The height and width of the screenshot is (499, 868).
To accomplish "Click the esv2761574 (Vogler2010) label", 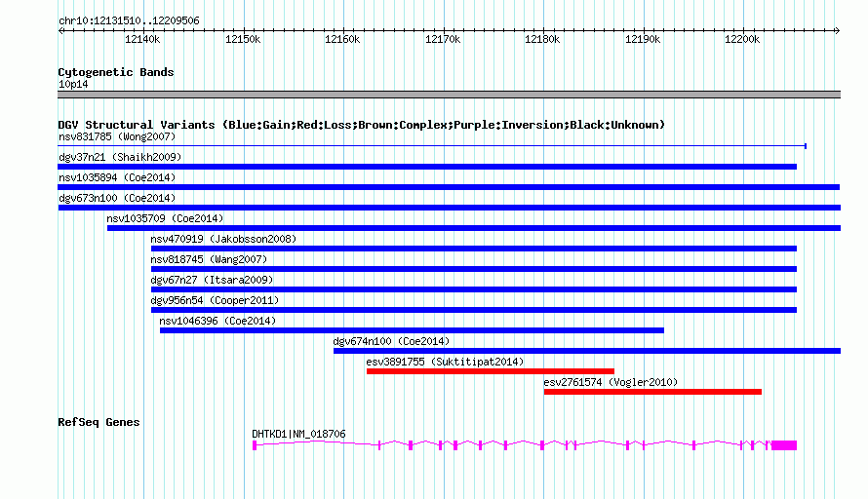I will (x=611, y=382).
